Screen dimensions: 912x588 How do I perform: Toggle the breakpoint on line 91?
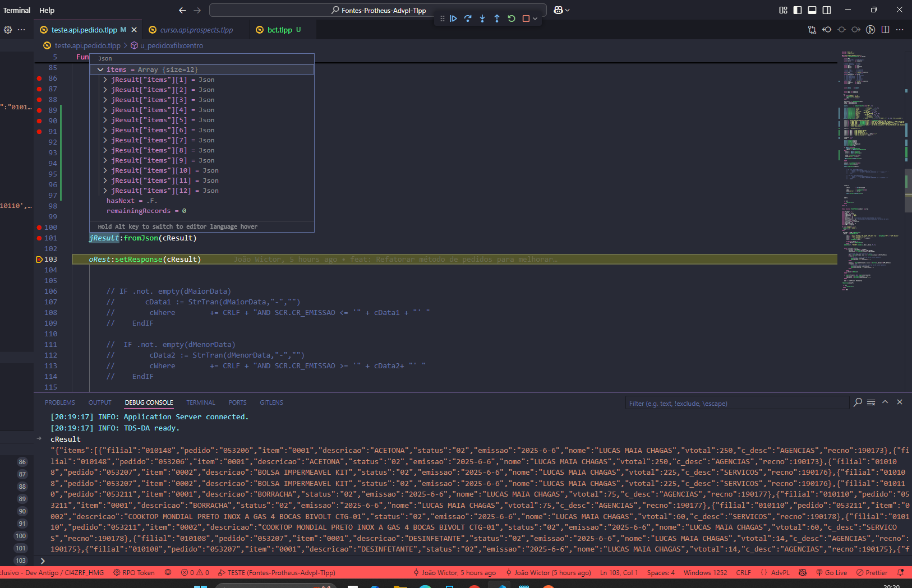tap(39, 132)
